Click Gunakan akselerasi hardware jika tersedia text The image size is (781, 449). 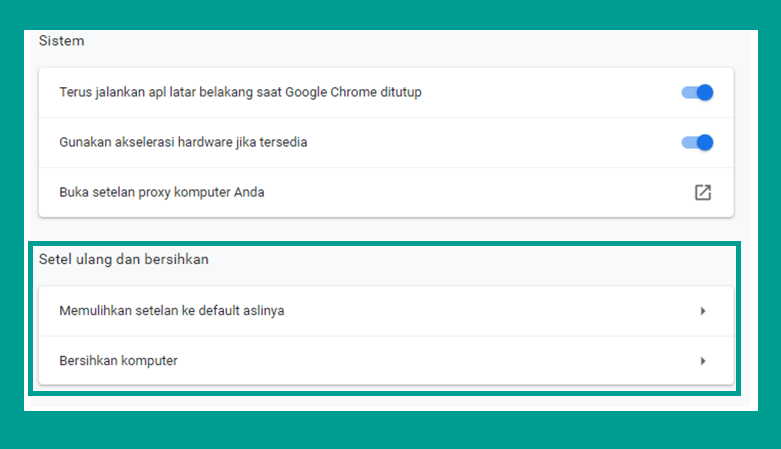tap(183, 142)
